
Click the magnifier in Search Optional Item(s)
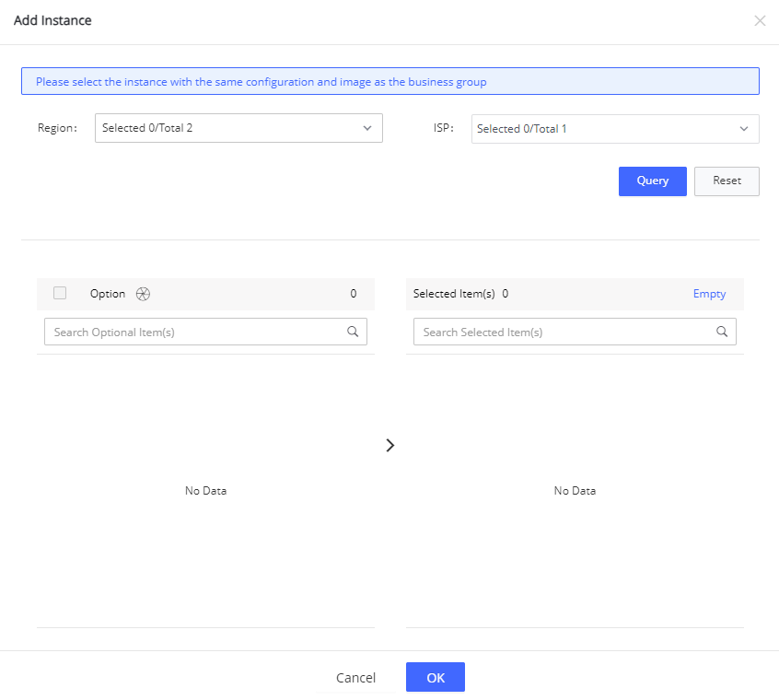(353, 332)
